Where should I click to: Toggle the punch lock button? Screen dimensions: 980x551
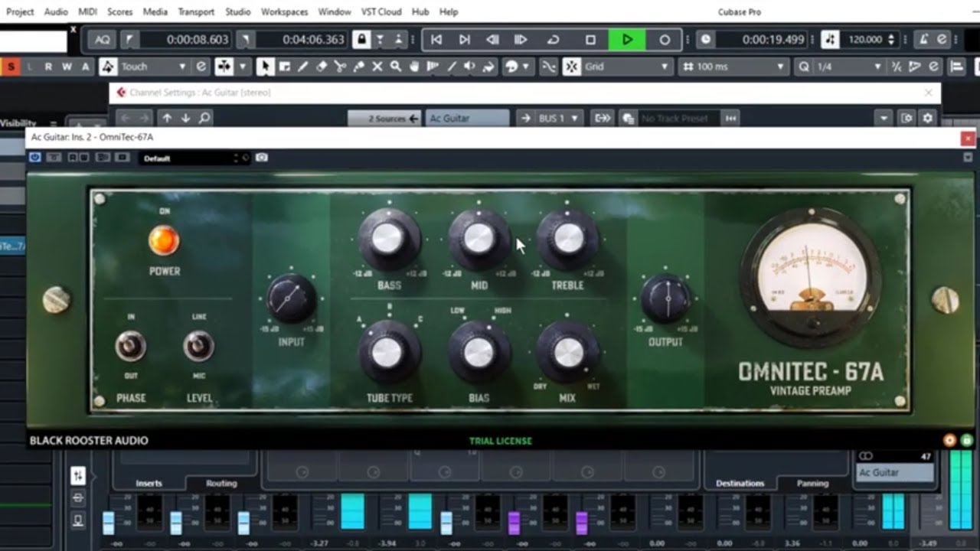[x=361, y=40]
